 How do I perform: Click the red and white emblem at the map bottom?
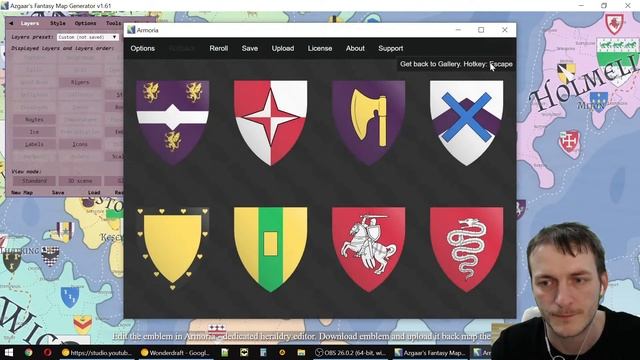pos(217,329)
